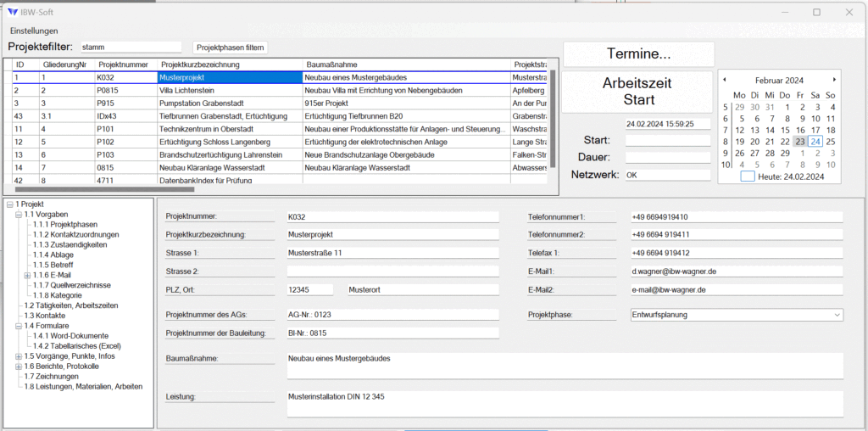Click the Projektefilter input field

pyautogui.click(x=131, y=48)
